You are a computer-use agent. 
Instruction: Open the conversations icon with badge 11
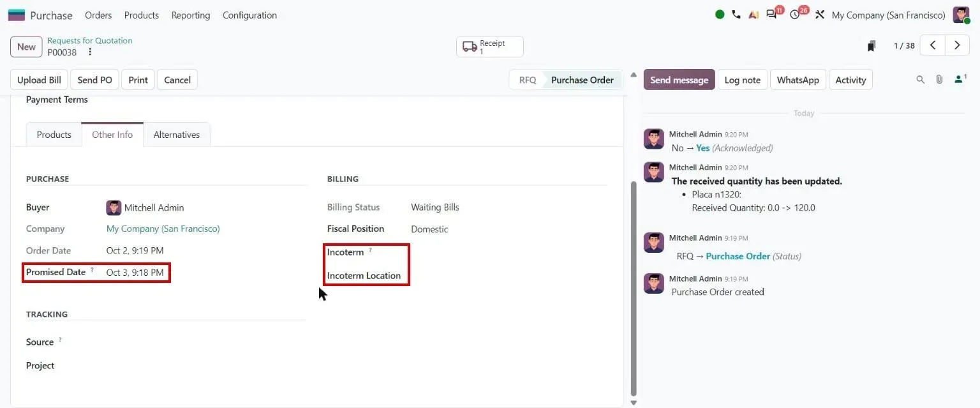(771, 15)
